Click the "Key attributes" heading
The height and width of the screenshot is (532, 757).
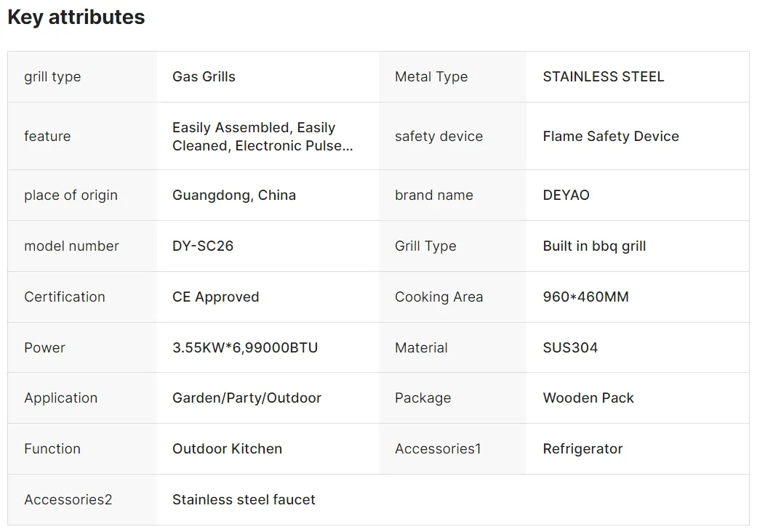coord(76,17)
